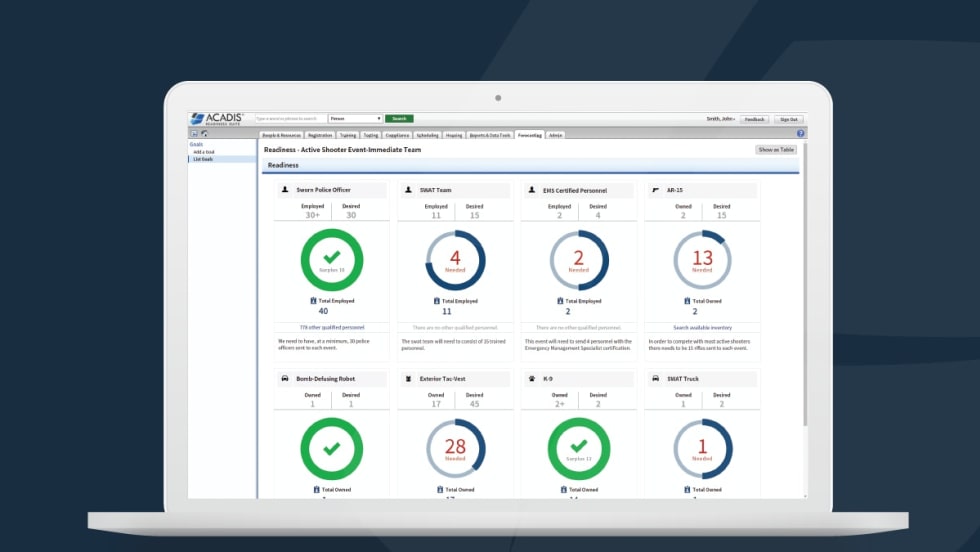Switch to the Scheduling tab
Screen dimensions: 980x552
[x=427, y=134]
